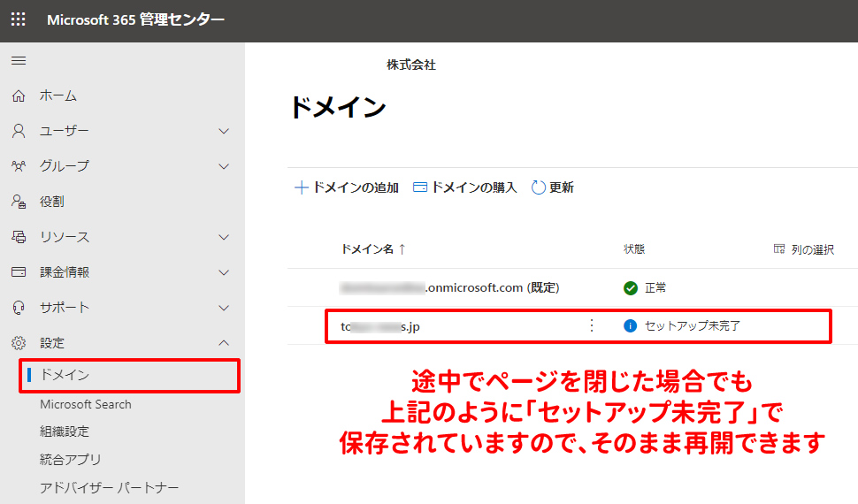Click the plus icon for ドメインの追加
858x504 pixels.
[301, 187]
